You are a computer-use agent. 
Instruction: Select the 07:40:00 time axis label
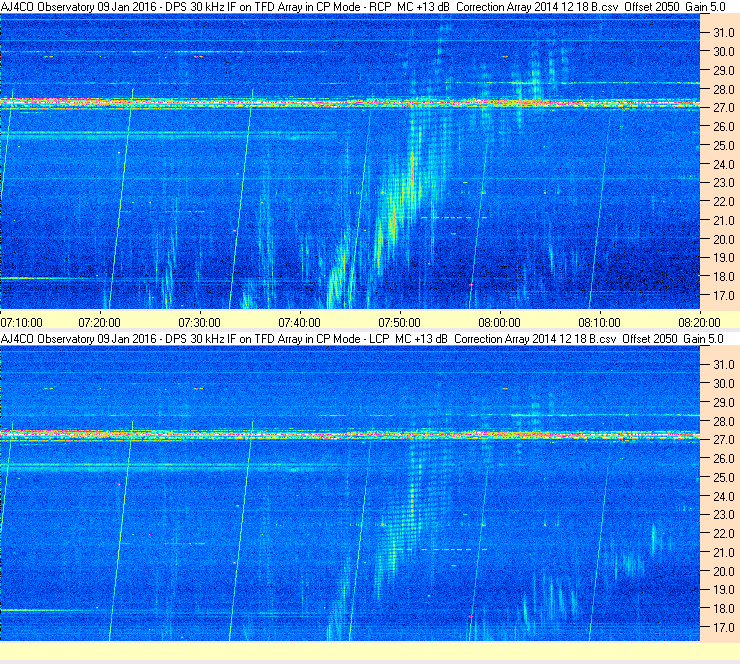point(299,323)
